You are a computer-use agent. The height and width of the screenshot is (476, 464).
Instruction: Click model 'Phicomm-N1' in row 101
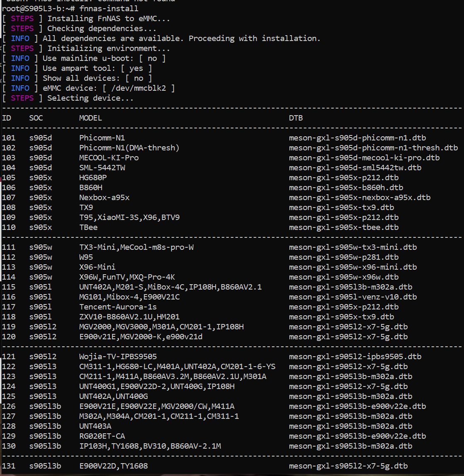click(102, 138)
